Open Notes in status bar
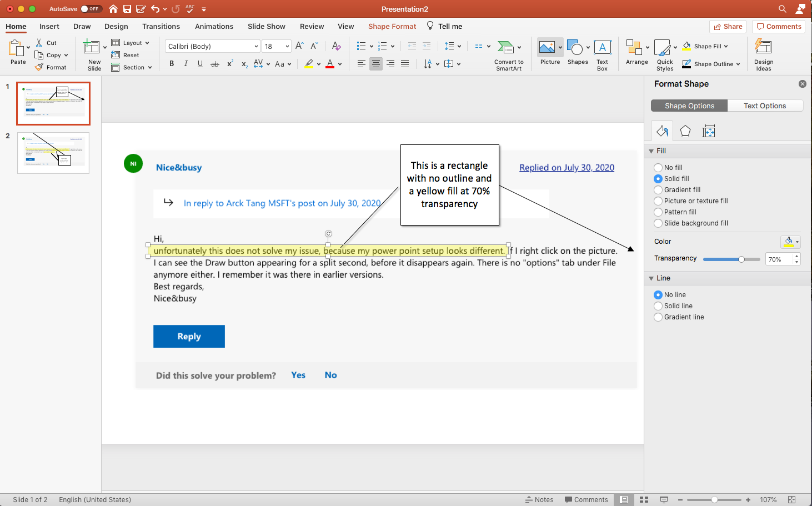The height and width of the screenshot is (506, 812). click(x=539, y=500)
